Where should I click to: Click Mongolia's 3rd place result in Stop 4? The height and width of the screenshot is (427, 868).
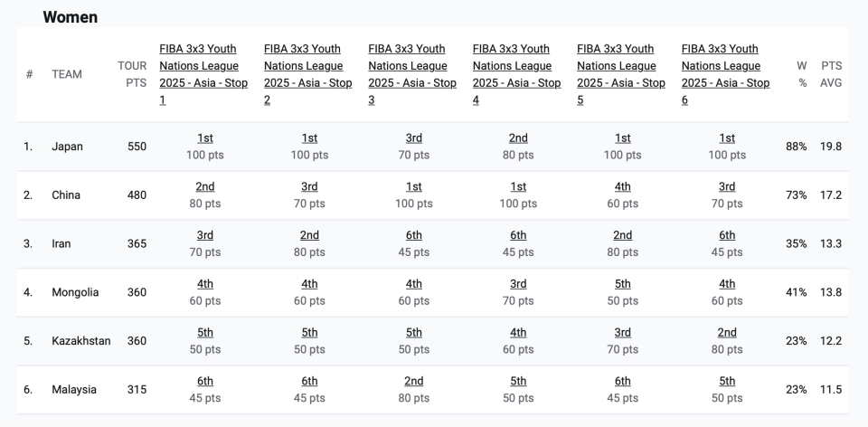[518, 284]
